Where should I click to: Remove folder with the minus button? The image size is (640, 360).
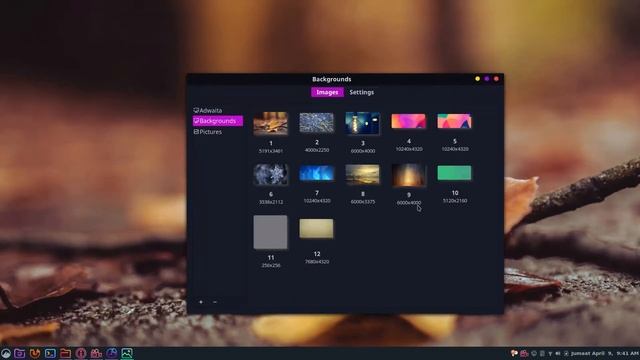pos(215,302)
